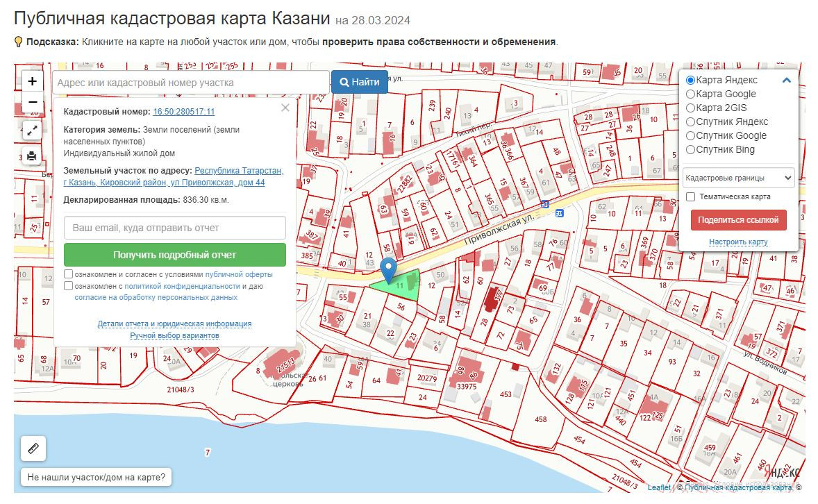Click parcel labeled 458 on the map
Viewport: 818px width, 504px height.
coord(540,419)
